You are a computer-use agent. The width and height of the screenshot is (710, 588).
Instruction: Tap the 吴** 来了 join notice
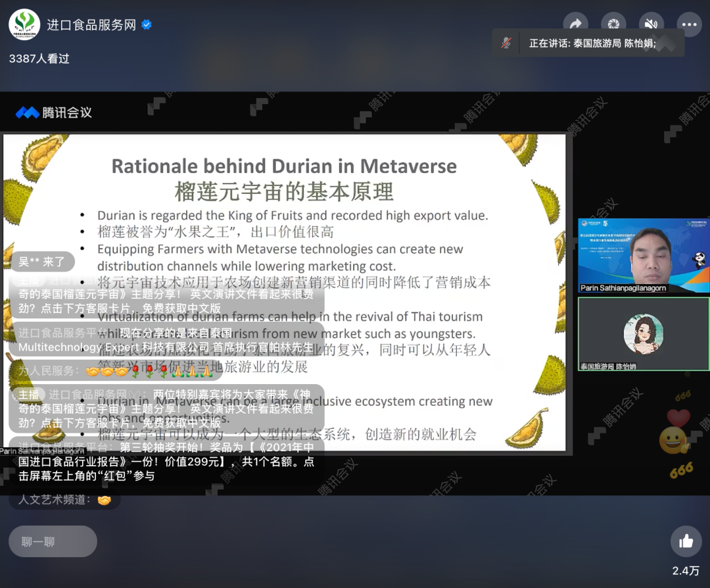41,262
